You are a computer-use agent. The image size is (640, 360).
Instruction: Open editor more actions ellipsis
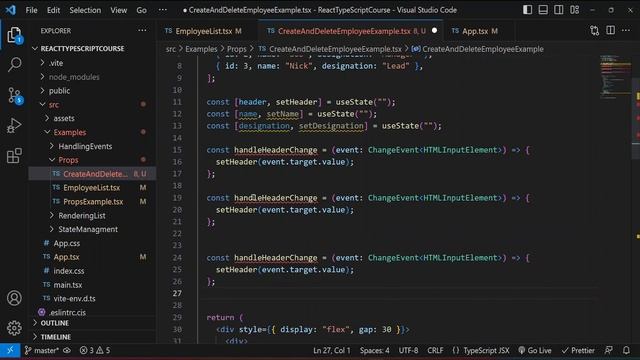click(x=626, y=31)
